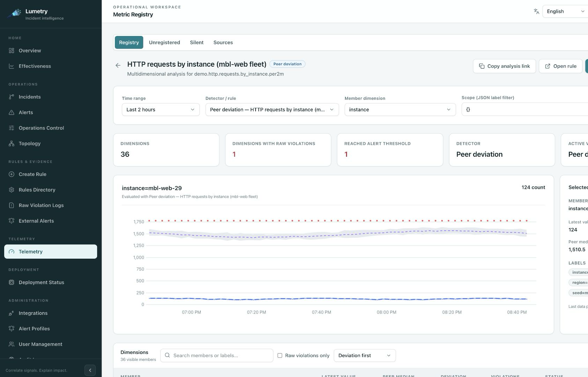588x377 pixels.
Task: View Raw Violation Logs
Action: click(x=51, y=205)
